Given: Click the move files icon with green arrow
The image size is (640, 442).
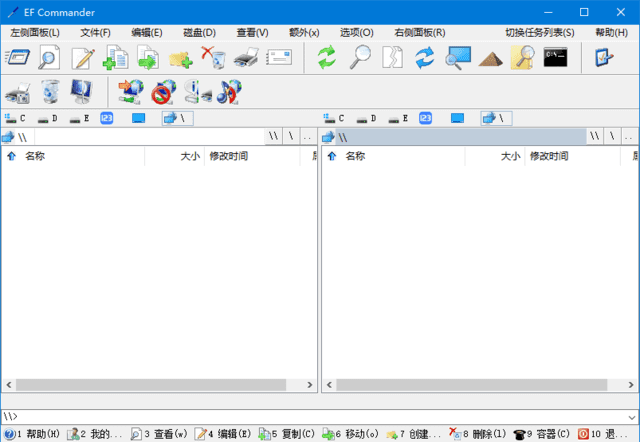Looking at the screenshot, I should (148, 58).
